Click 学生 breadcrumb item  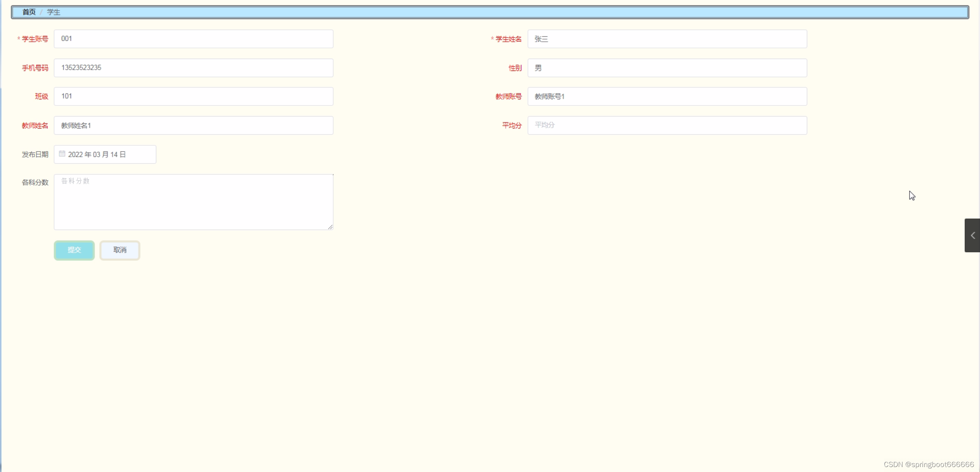click(x=54, y=12)
